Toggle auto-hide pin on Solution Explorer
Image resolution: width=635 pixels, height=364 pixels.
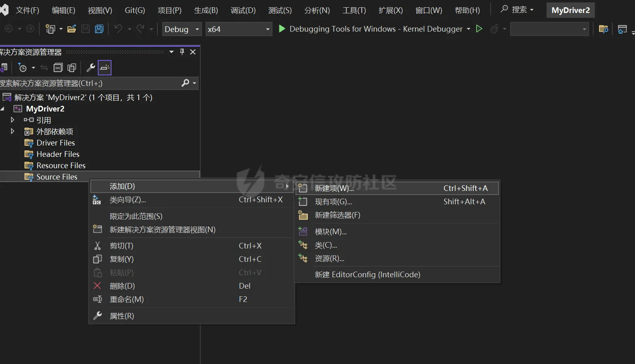182,52
